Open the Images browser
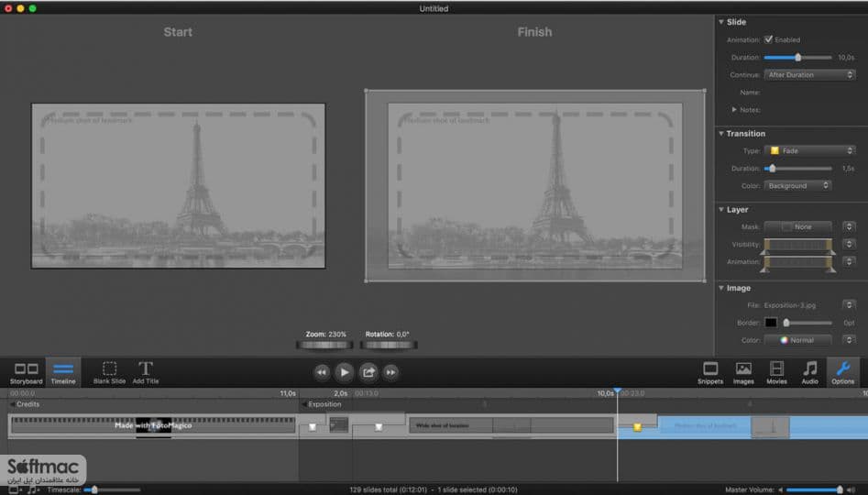The height and width of the screenshot is (495, 868). 743,373
